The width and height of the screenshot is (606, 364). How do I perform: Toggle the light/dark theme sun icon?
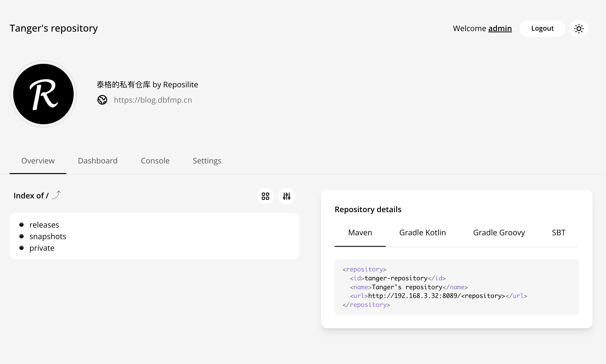coord(578,29)
